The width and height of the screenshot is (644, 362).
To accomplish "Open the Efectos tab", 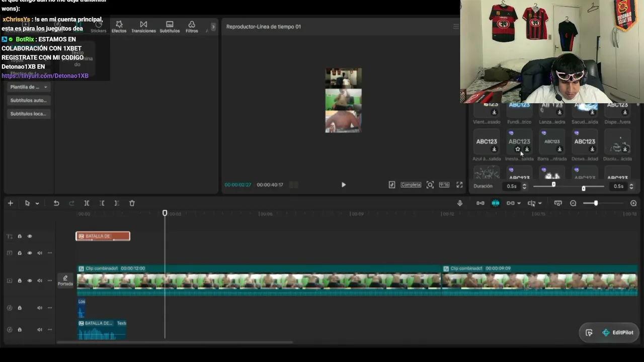I will click(x=119, y=27).
